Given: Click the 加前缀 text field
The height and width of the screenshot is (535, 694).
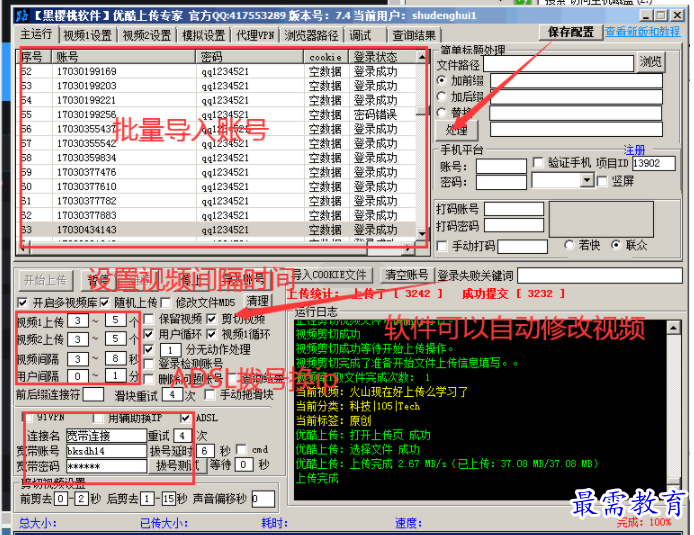Looking at the screenshot, I should [576, 81].
